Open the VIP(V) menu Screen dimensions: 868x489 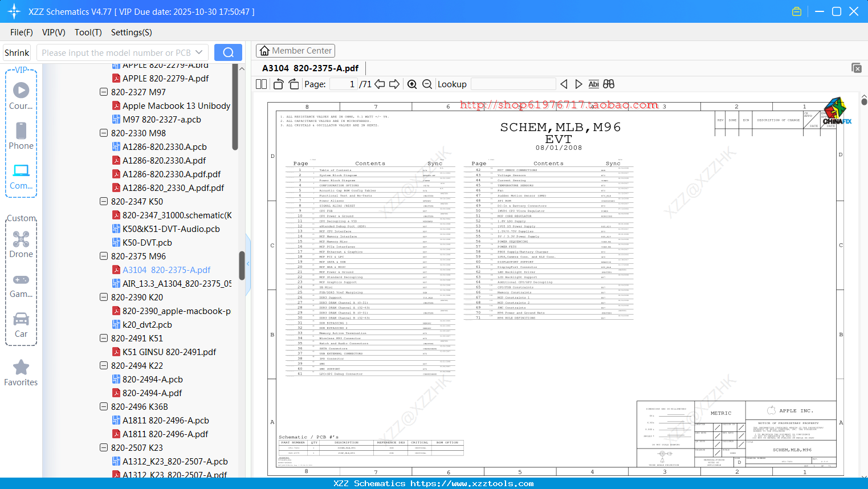coord(54,32)
